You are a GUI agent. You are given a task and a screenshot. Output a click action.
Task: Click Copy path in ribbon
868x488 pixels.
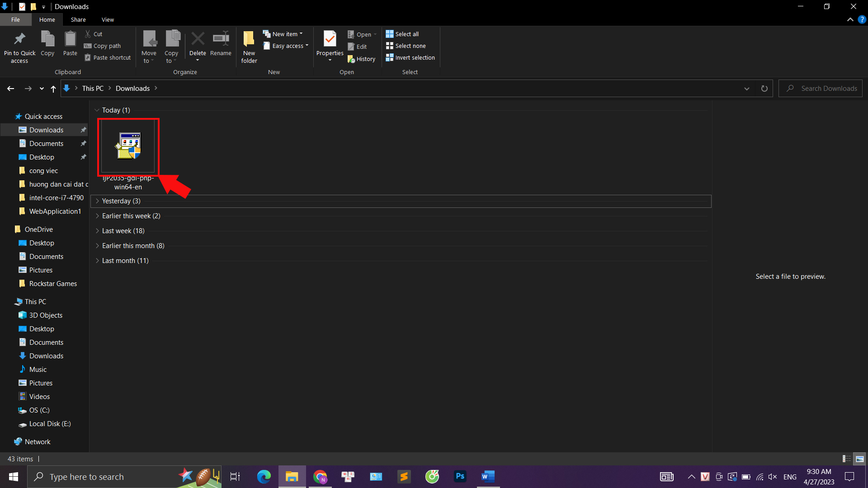pos(103,46)
